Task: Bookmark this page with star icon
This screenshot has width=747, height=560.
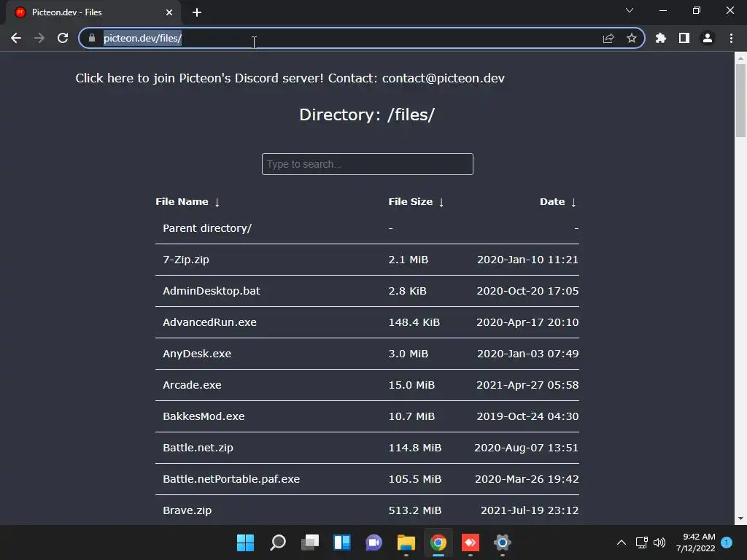Action: coord(632,38)
